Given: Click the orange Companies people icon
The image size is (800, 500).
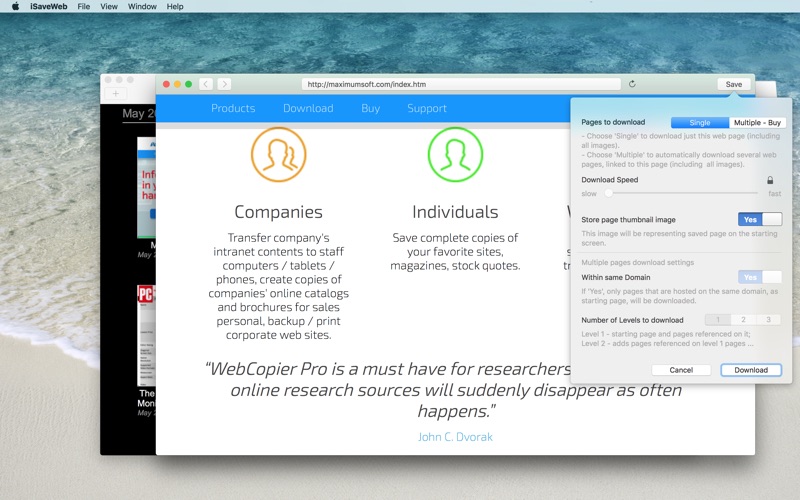Looking at the screenshot, I should coord(279,154).
